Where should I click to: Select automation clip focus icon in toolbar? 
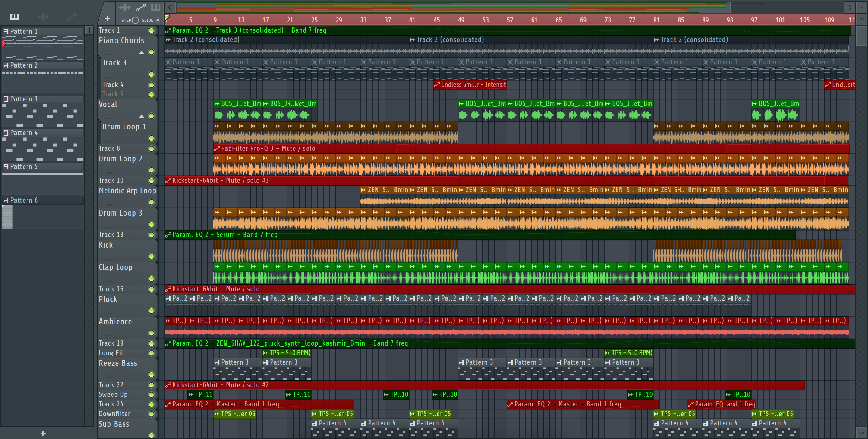click(x=141, y=7)
